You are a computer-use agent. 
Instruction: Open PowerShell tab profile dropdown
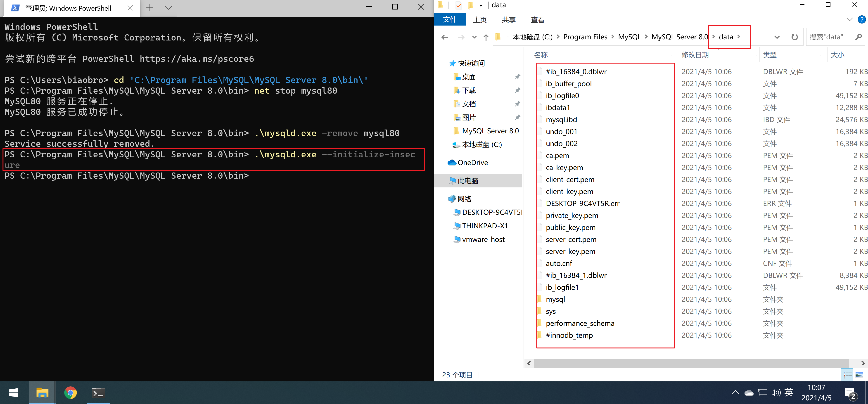pos(168,8)
